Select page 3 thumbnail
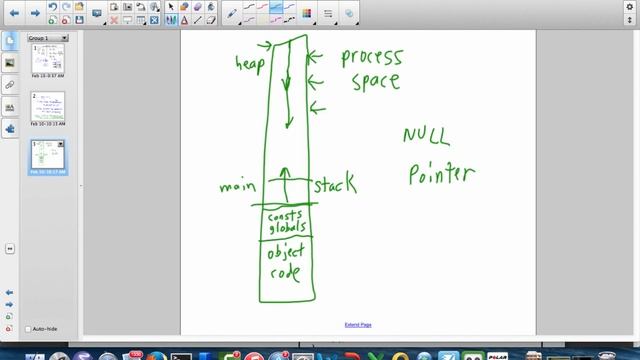 pos(48,154)
